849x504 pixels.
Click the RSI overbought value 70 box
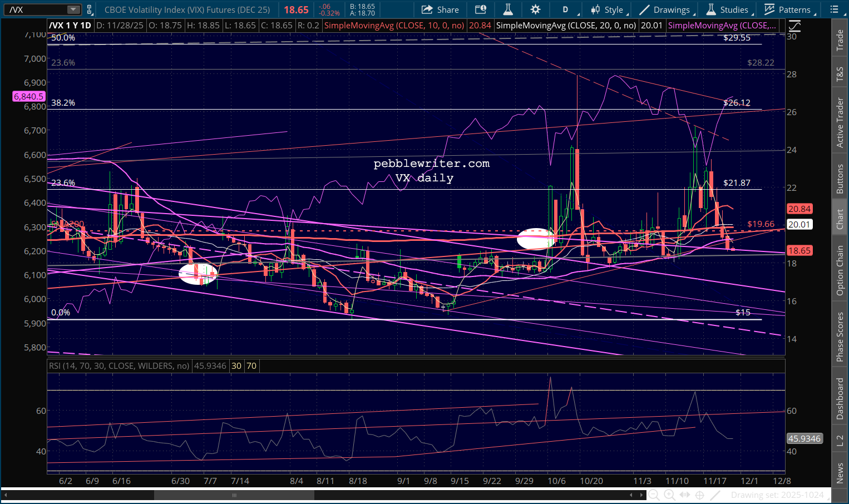251,366
